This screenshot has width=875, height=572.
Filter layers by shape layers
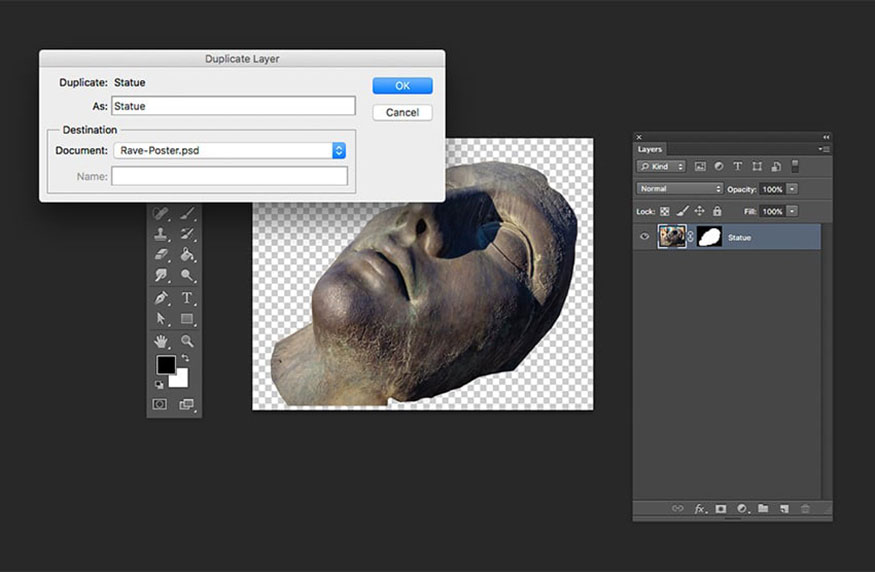(x=757, y=166)
